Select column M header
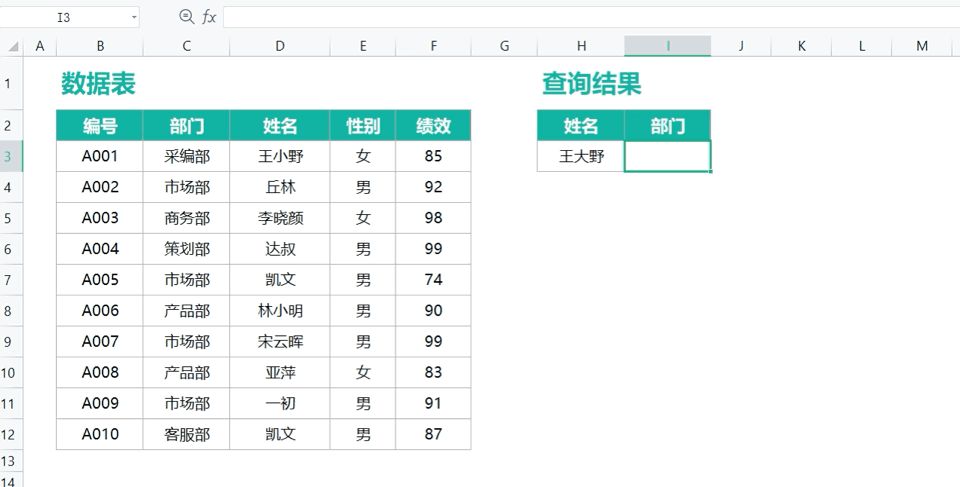This screenshot has height=487, width=960. pos(921,46)
